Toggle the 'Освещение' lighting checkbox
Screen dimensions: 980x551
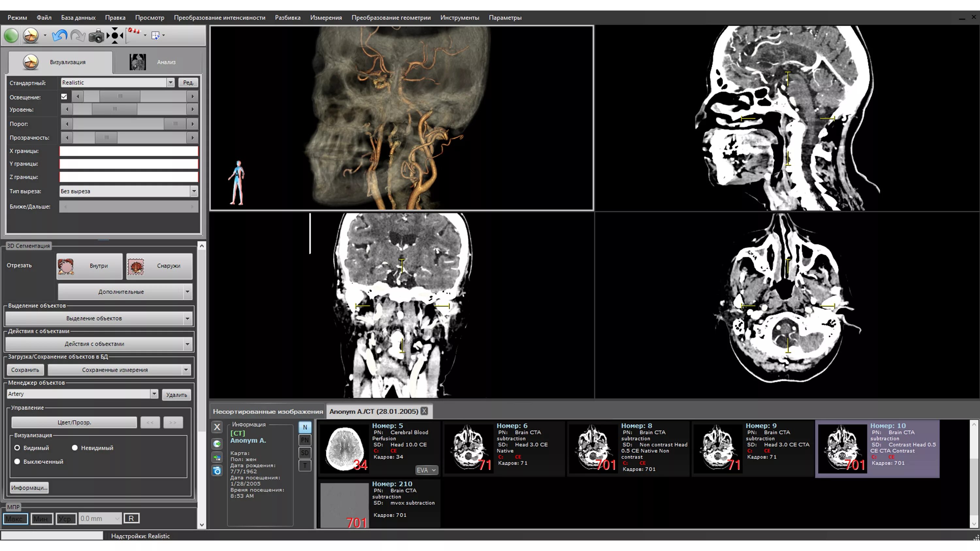[64, 97]
